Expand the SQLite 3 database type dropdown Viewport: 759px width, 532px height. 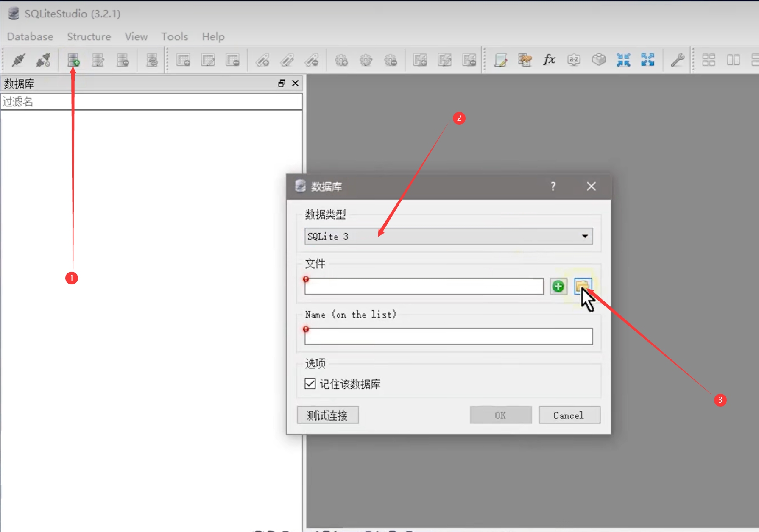[x=449, y=236]
